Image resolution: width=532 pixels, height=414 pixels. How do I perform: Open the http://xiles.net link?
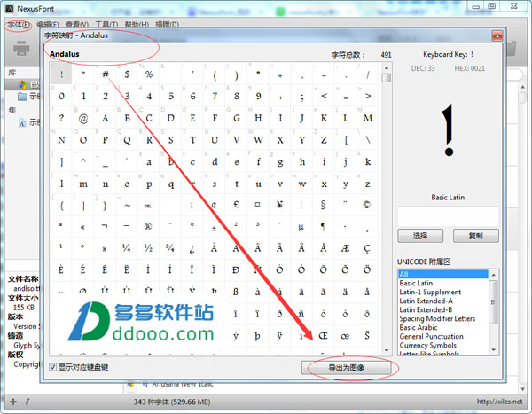[499, 402]
